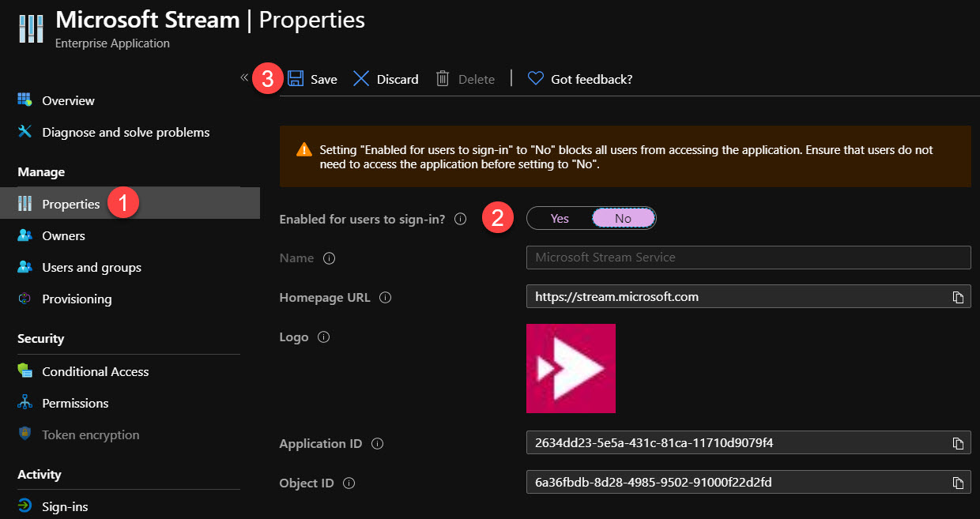This screenshot has height=519, width=980.
Task: Copy the Object ID value
Action: click(x=960, y=482)
